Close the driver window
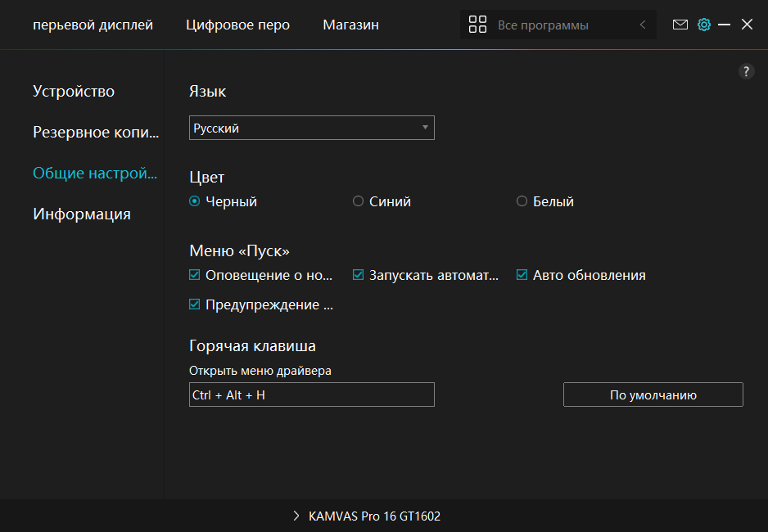 click(747, 25)
